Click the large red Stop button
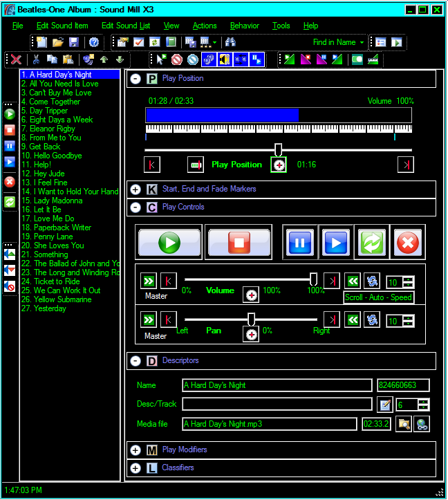448x500 pixels. coord(239,242)
